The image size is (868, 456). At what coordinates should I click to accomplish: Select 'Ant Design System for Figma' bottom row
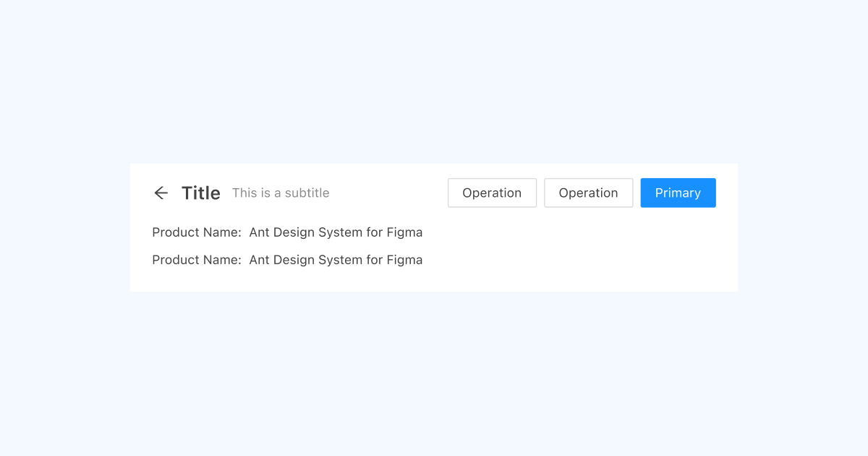pyautogui.click(x=336, y=260)
